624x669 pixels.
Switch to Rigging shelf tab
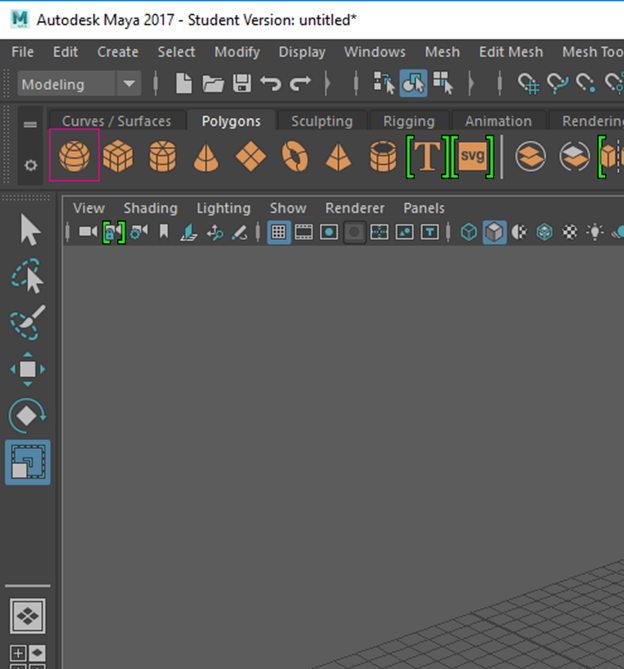409,121
